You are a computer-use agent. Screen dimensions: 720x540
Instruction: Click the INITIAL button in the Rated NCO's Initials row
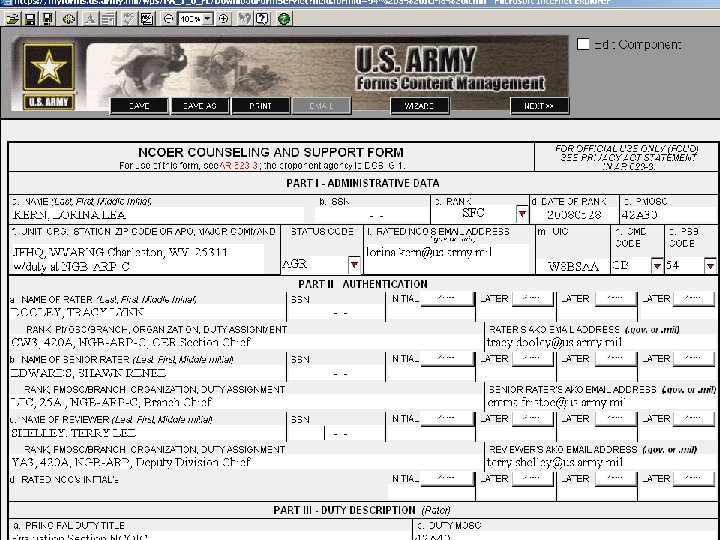point(447,478)
